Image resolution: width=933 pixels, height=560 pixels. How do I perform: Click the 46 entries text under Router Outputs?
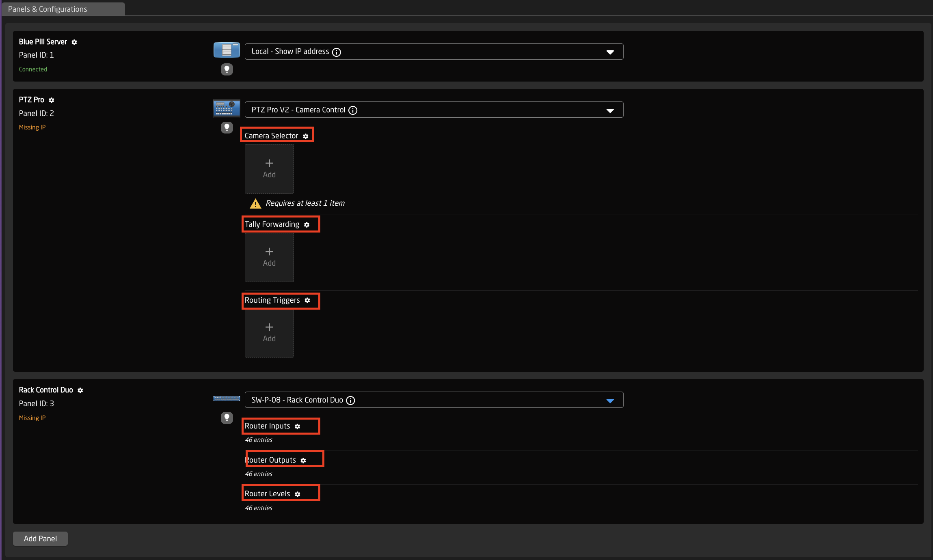click(259, 474)
